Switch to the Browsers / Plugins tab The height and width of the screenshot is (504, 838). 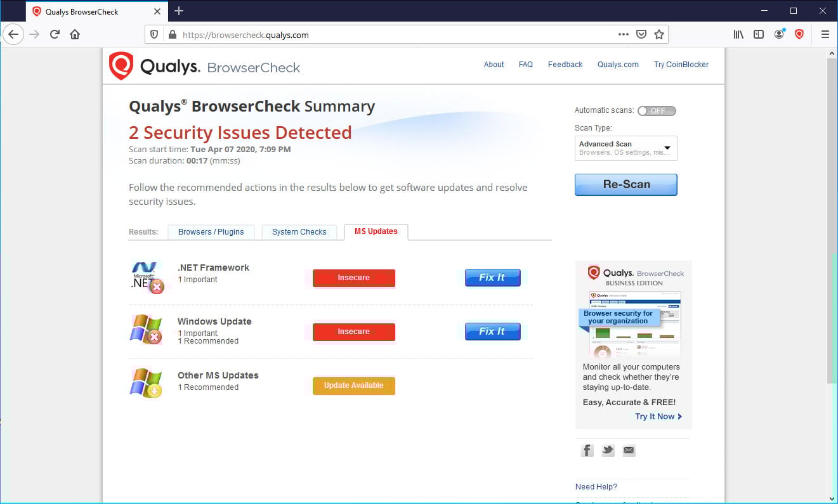[x=211, y=232]
